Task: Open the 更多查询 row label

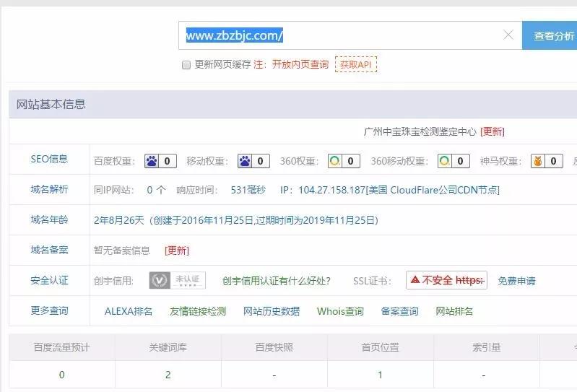Action: (49, 310)
